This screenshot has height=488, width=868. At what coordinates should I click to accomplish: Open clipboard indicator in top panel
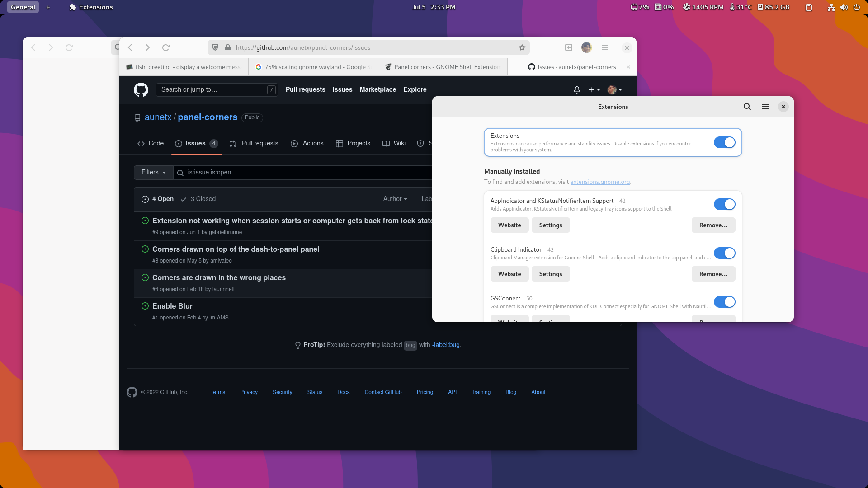[809, 7]
